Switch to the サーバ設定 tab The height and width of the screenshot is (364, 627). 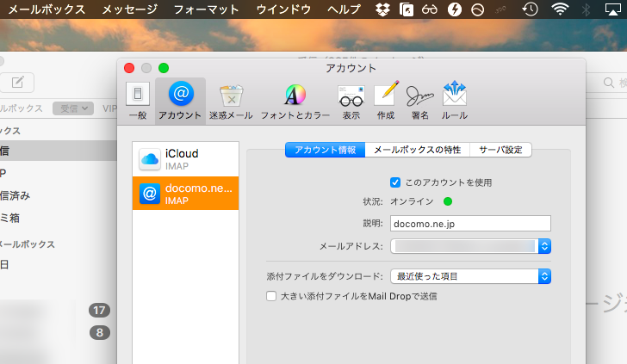pyautogui.click(x=500, y=149)
